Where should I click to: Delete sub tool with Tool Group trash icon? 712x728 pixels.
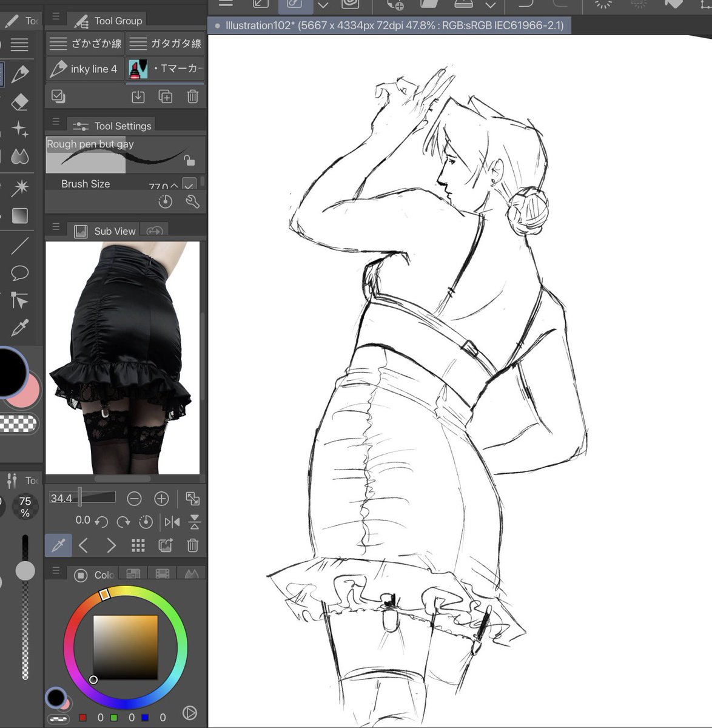coord(192,96)
